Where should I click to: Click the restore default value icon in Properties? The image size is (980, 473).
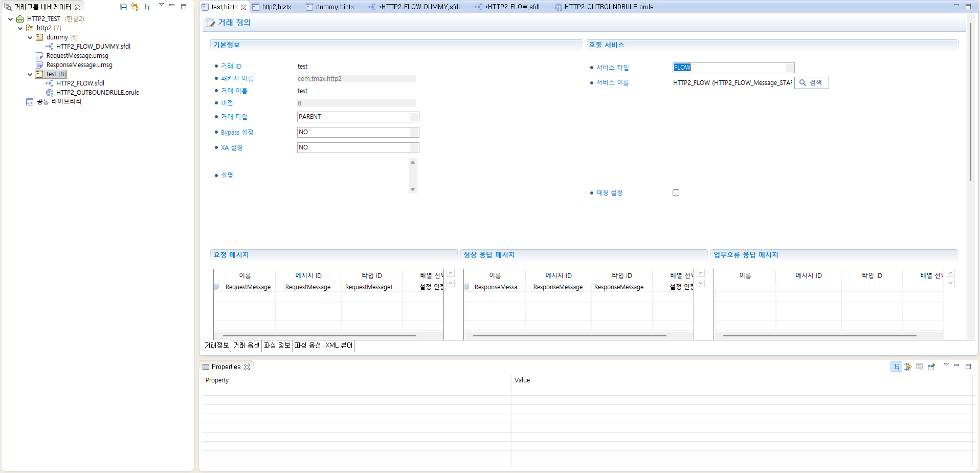pos(920,366)
